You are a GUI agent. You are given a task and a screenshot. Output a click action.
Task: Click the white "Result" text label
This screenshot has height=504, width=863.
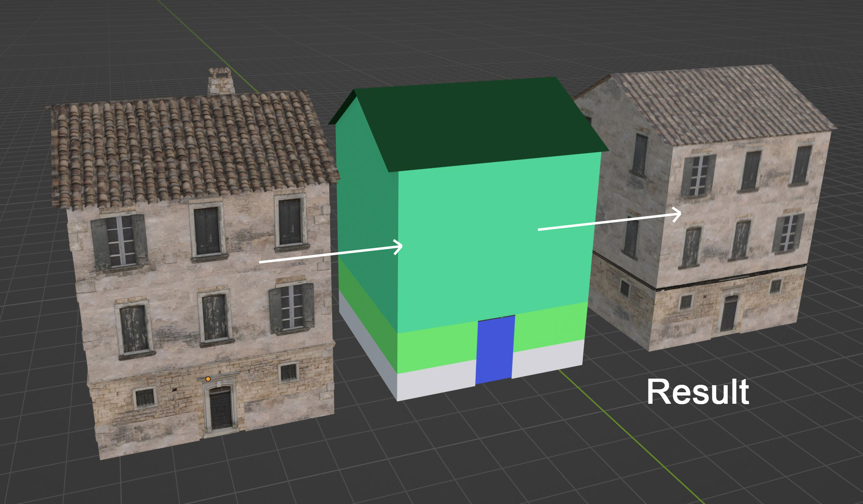[x=698, y=392]
